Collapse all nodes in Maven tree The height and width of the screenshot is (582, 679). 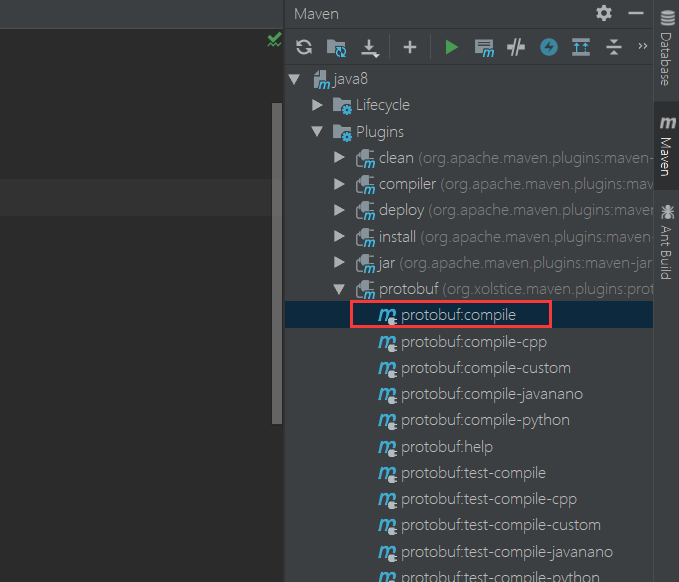point(614,47)
